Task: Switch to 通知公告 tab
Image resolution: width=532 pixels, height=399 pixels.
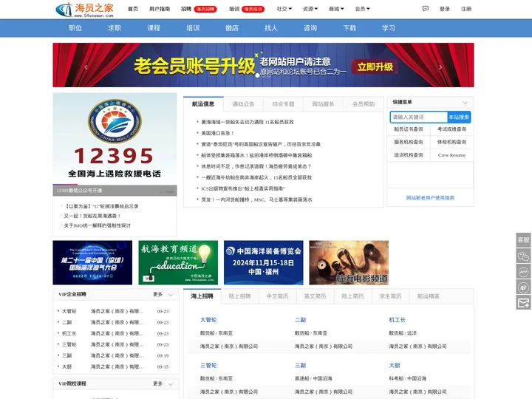Action: point(243,104)
